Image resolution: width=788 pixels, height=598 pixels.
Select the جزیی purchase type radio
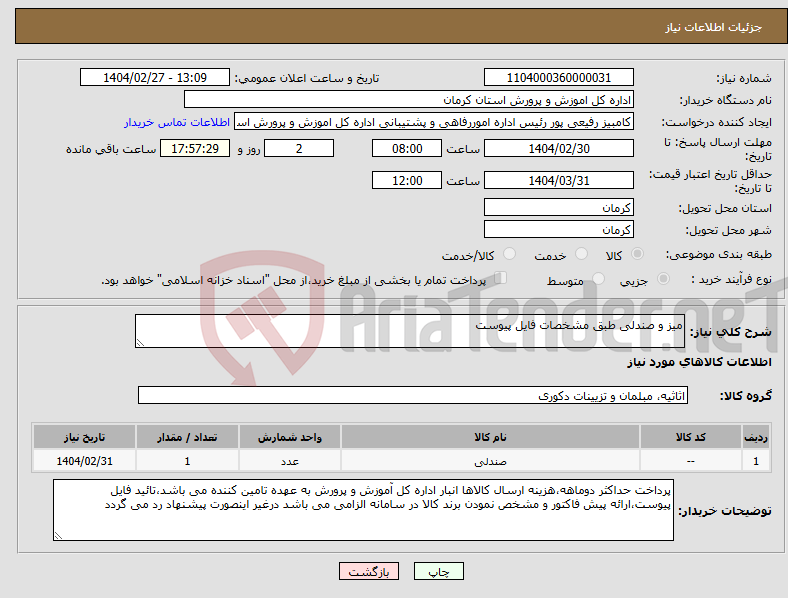[663, 278]
